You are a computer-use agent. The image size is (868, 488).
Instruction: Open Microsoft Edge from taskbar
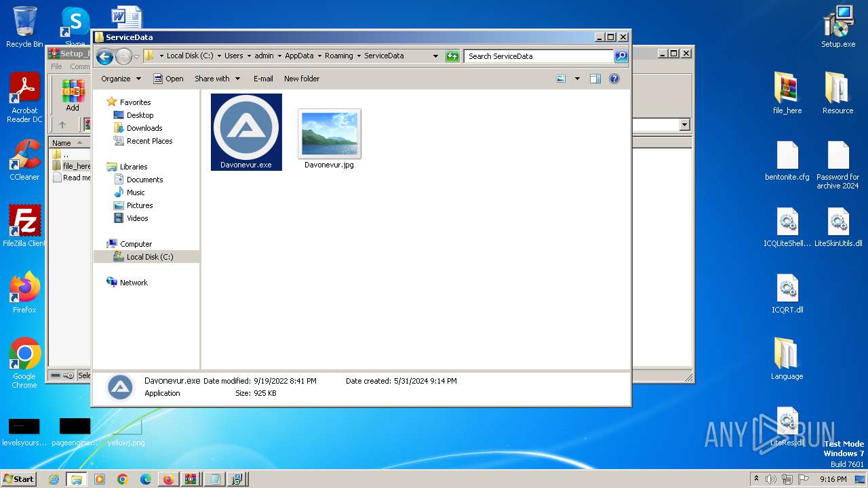pos(145,479)
